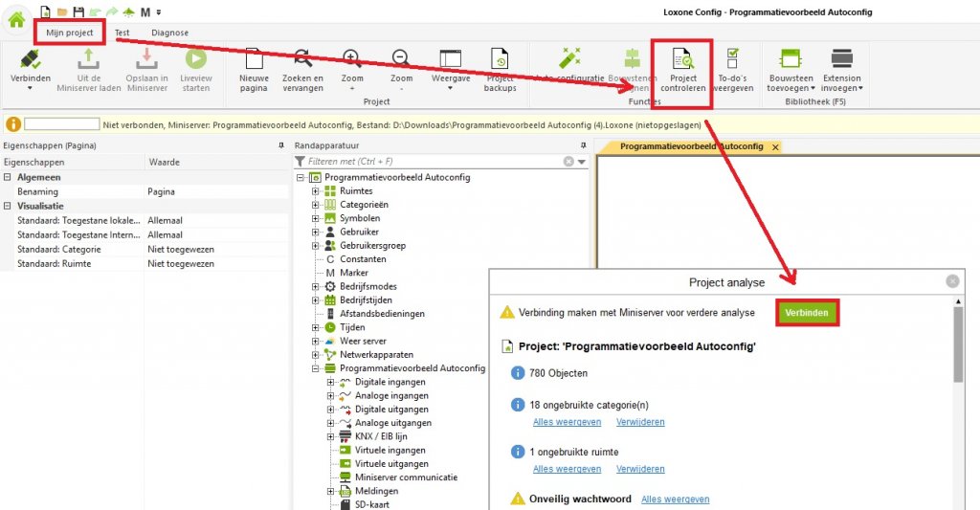Switch to Mijn project tab
Viewport: 980px width, 510px height.
tap(69, 33)
